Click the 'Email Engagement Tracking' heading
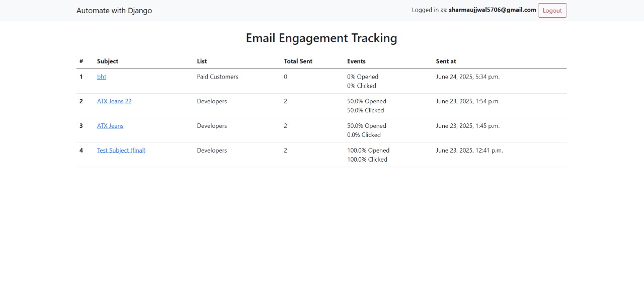644x305 pixels. point(321,38)
